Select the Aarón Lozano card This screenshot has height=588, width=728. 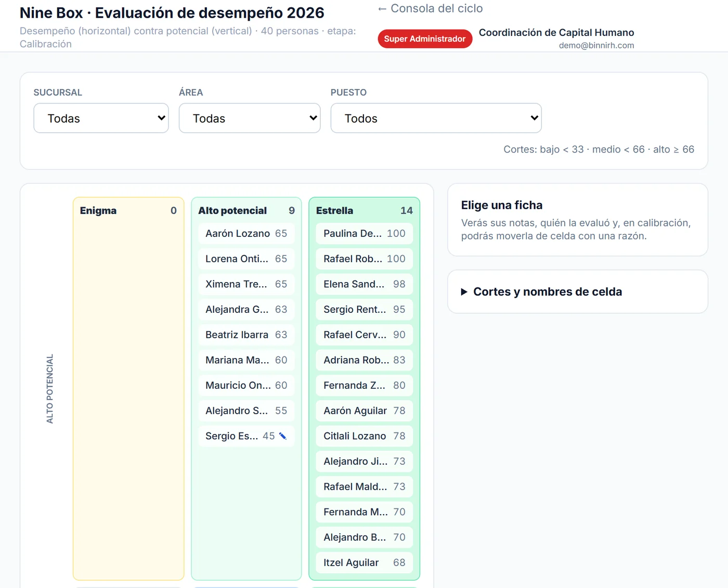tap(246, 234)
